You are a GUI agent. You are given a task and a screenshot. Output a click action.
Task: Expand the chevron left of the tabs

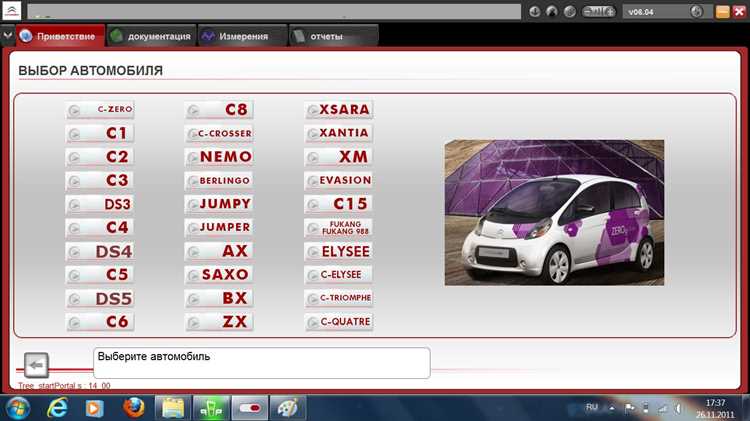(x=8, y=36)
